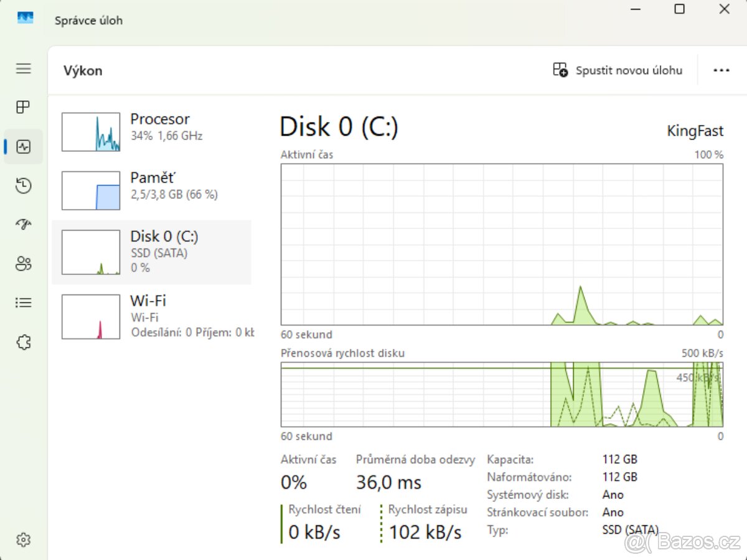Viewport: 747px width, 560px height.
Task: Open the Startup apps view
Action: point(22,224)
